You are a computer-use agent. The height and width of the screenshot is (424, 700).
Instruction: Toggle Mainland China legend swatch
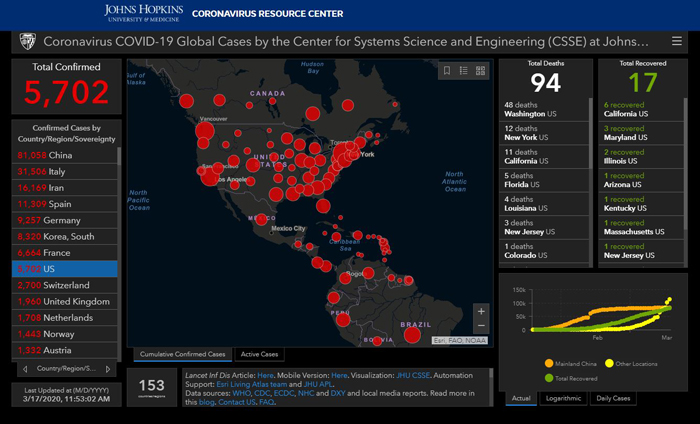tap(549, 364)
